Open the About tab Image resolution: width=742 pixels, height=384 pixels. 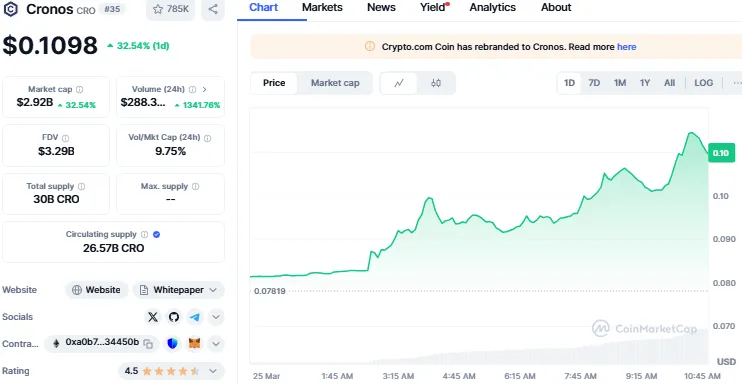tap(556, 8)
